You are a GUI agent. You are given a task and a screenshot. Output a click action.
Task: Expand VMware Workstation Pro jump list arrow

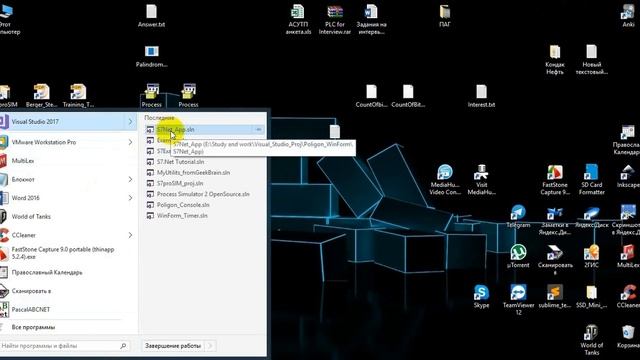[130, 142]
